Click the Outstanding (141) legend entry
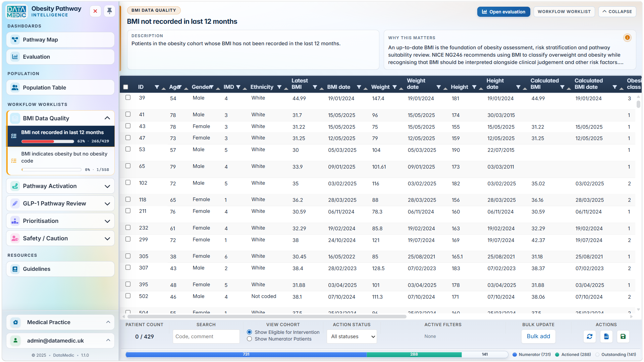 pyautogui.click(x=615, y=354)
